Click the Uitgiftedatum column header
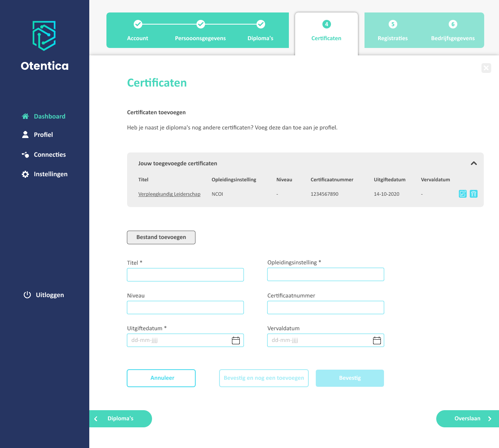 [x=389, y=180]
